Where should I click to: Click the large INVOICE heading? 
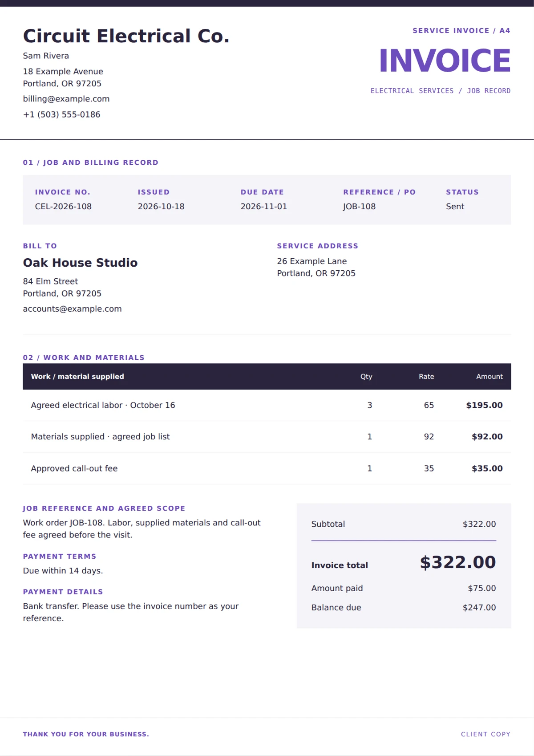[x=445, y=60]
